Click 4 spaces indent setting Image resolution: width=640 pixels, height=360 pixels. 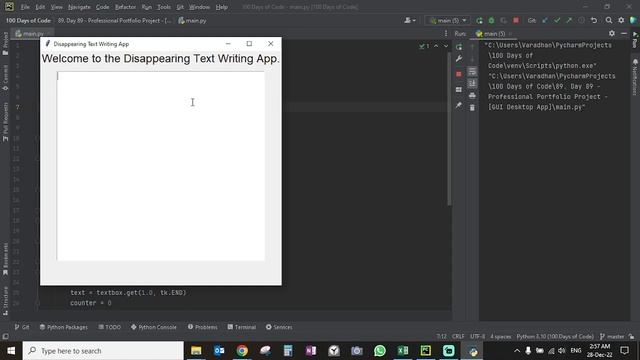point(501,336)
